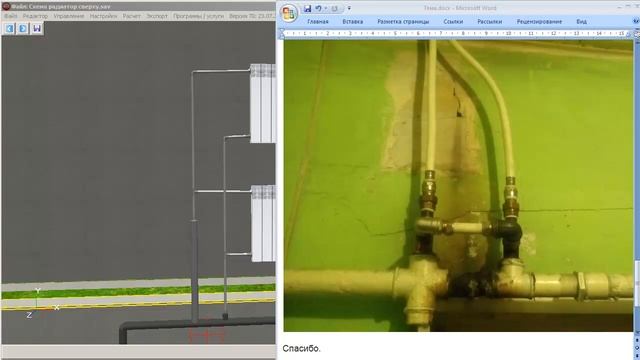Switch to the Вид ribbon tab
This screenshot has width=640, height=360.
pyautogui.click(x=581, y=22)
